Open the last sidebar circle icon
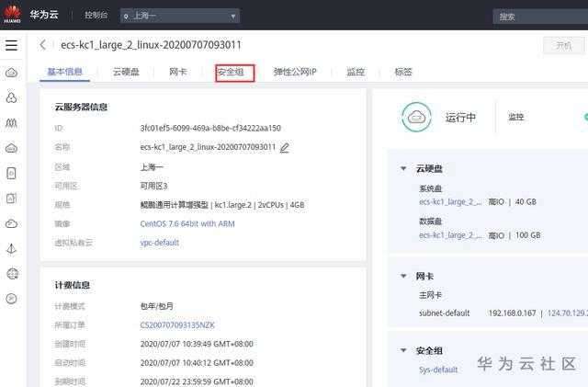This screenshot has width=588, height=387. tap(11, 299)
